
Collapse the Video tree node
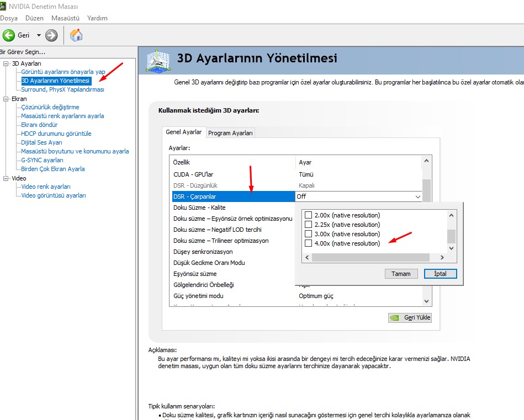click(6, 178)
